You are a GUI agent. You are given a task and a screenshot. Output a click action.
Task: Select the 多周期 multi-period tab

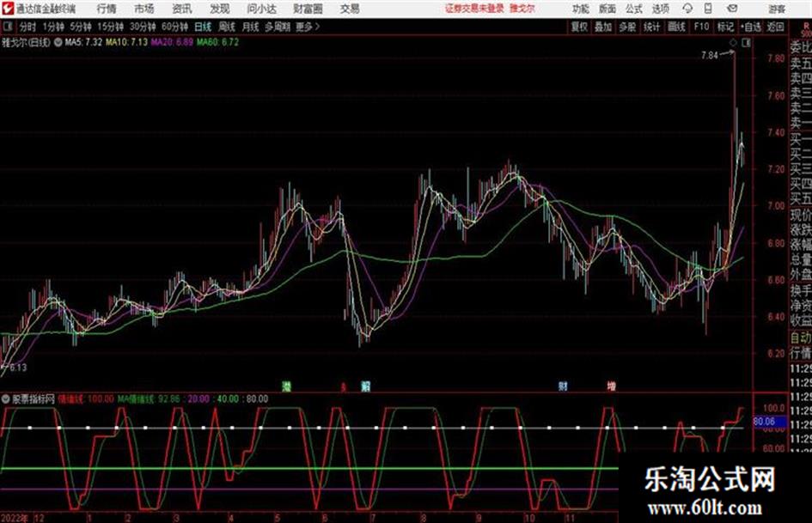pos(278,27)
